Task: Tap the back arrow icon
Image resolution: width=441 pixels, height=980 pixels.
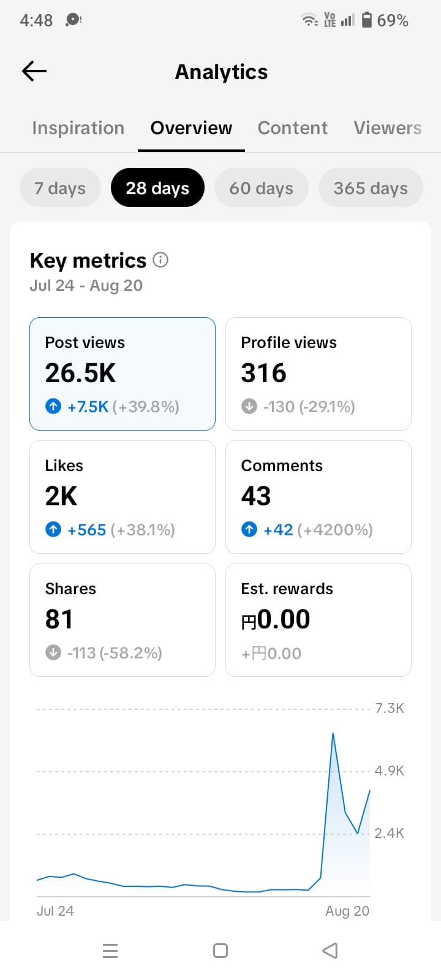Action: pyautogui.click(x=34, y=72)
